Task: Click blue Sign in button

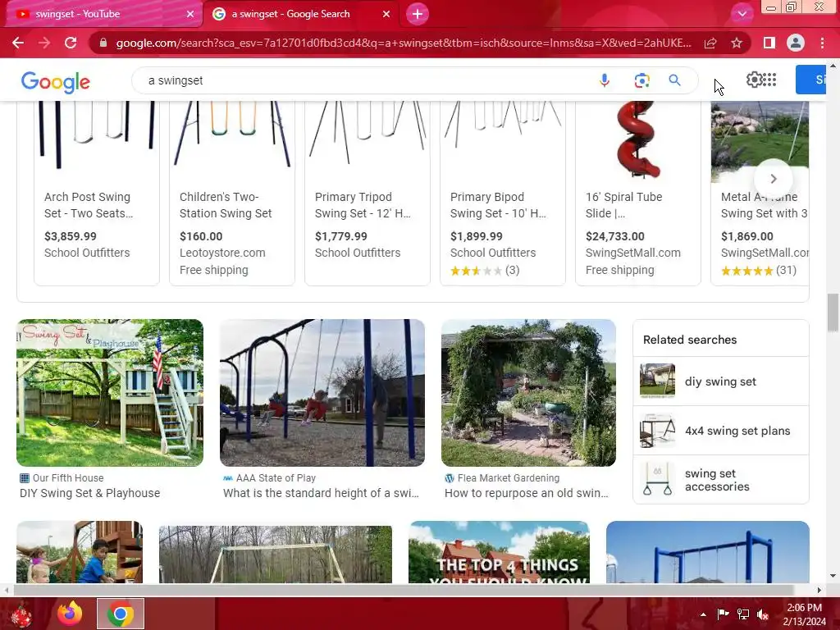Action: (x=811, y=80)
